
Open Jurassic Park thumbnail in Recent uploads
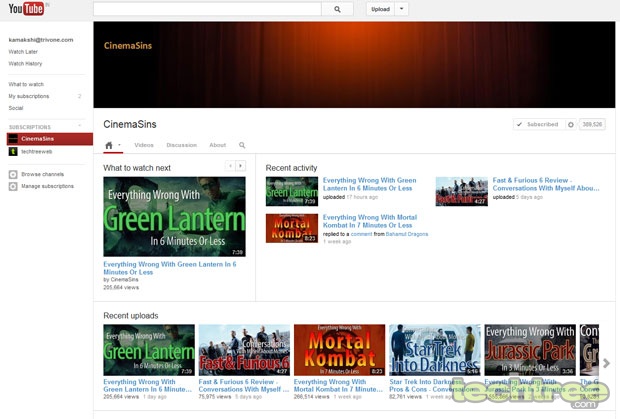[x=530, y=350]
